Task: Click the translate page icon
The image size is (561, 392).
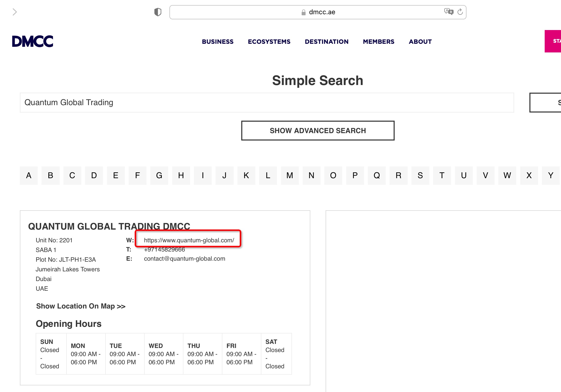Action: [448, 12]
